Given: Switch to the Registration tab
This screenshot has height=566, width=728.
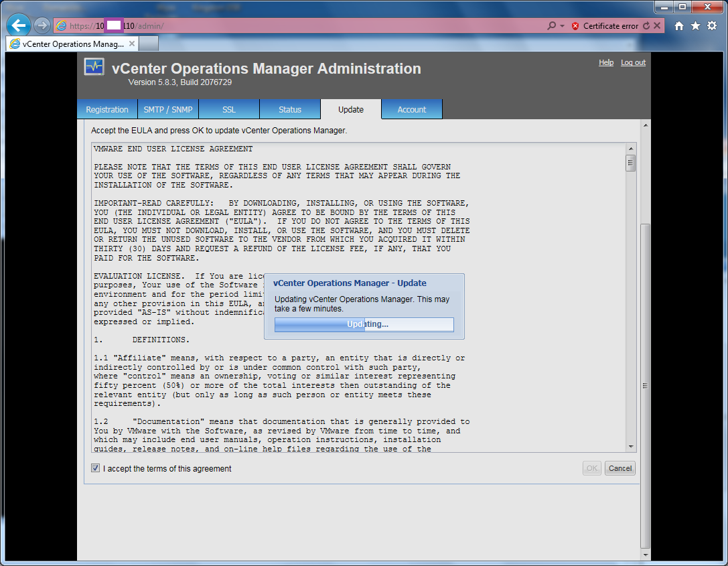Looking at the screenshot, I should [107, 109].
